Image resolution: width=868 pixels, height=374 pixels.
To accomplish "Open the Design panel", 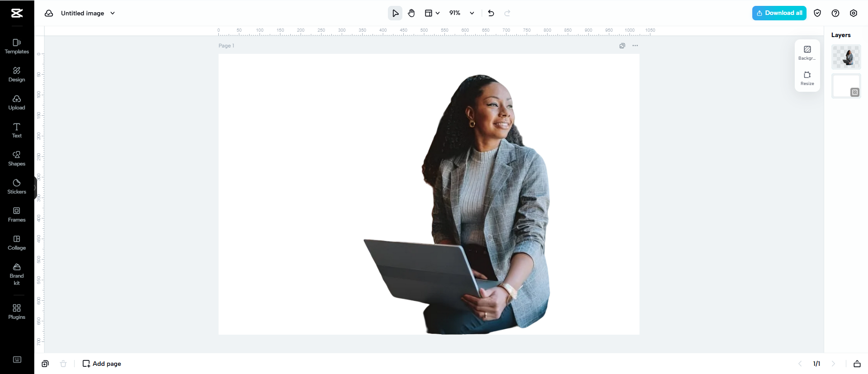I will [x=17, y=74].
